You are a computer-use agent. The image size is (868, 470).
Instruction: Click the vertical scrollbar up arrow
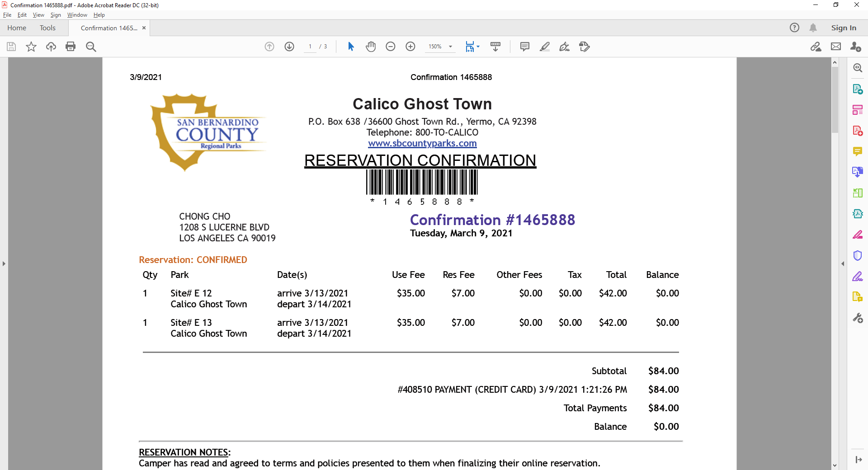click(835, 62)
